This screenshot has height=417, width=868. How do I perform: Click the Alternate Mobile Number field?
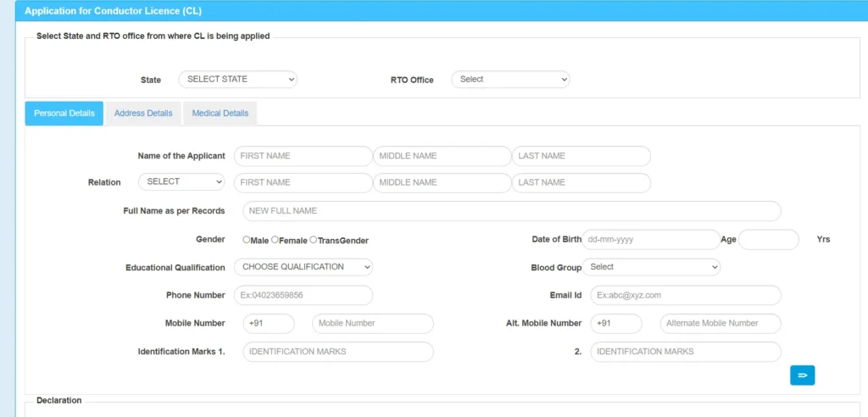(x=720, y=323)
